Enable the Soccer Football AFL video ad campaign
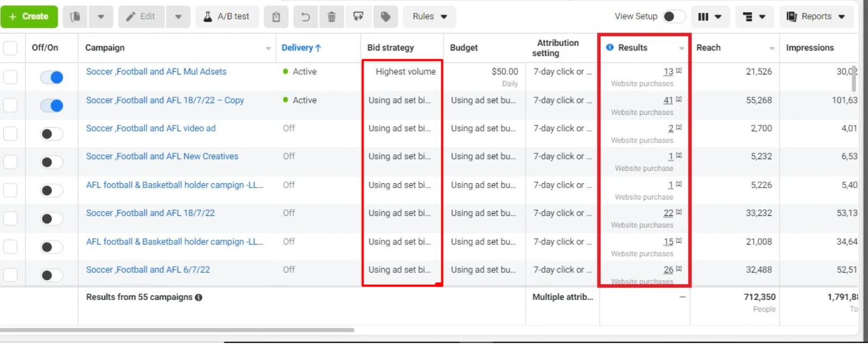Image resolution: width=868 pixels, height=355 pixels. point(52,134)
